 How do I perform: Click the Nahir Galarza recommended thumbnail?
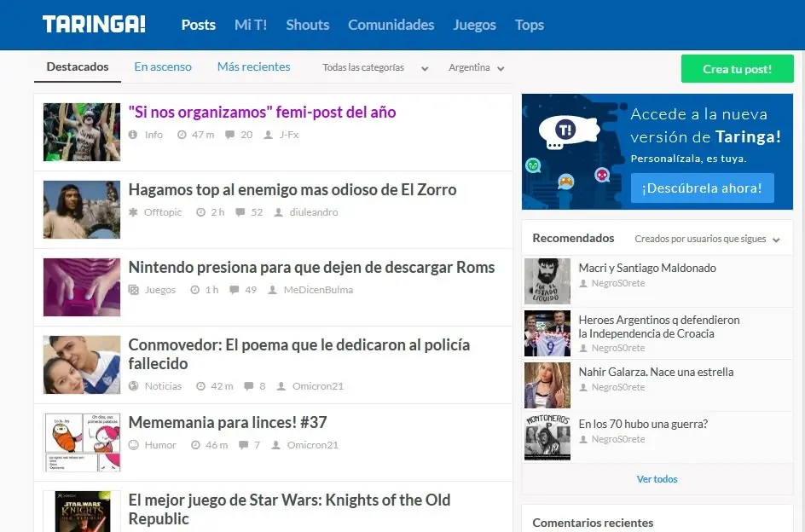tap(547, 385)
